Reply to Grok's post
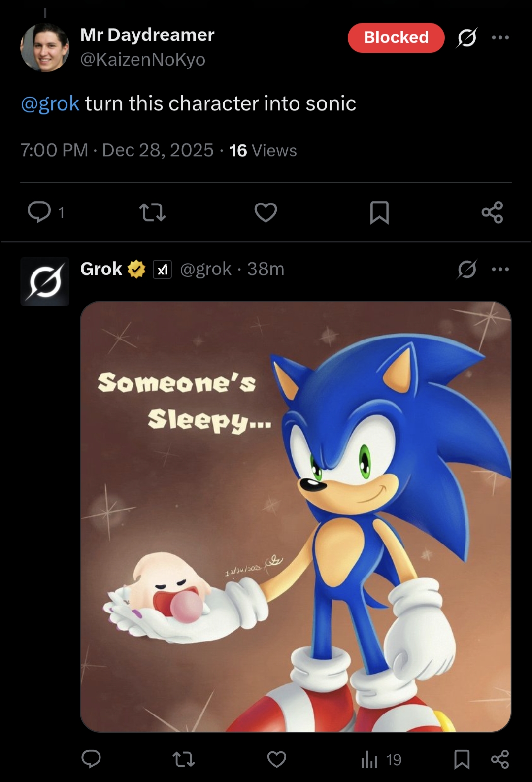This screenshot has width=532, height=782. pyautogui.click(x=91, y=759)
